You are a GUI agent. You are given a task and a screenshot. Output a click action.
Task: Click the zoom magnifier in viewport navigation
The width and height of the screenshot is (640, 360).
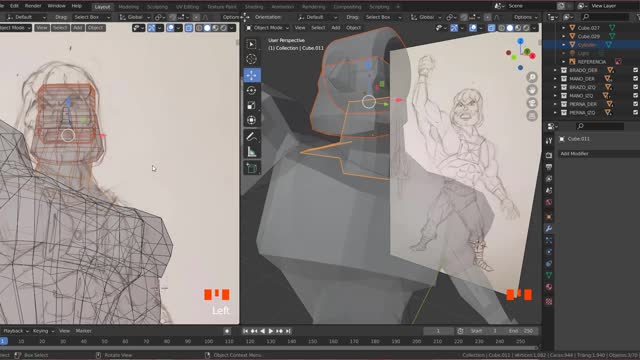pos(532,77)
